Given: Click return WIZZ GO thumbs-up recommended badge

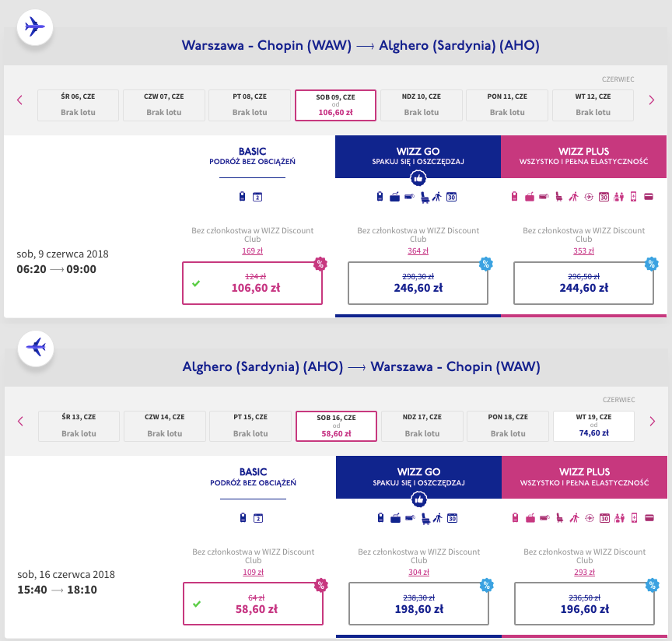Looking at the screenshot, I should click(419, 499).
